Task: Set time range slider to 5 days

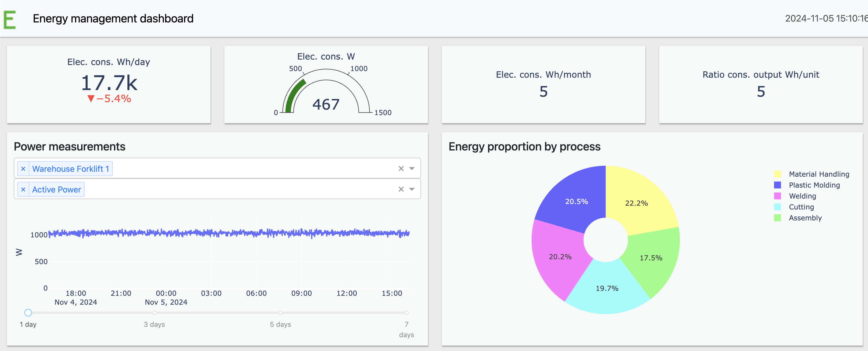Action: pyautogui.click(x=280, y=312)
